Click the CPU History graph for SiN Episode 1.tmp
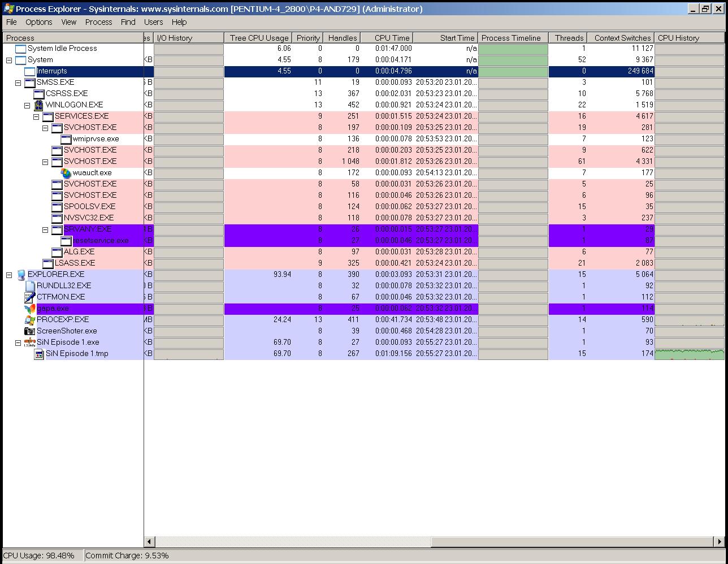728x564 pixels. tap(690, 354)
